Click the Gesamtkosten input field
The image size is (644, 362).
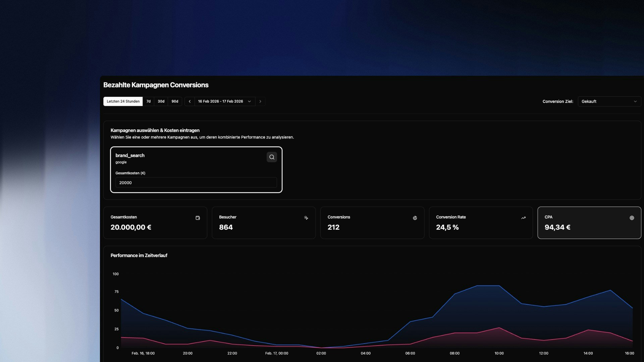coord(196,183)
